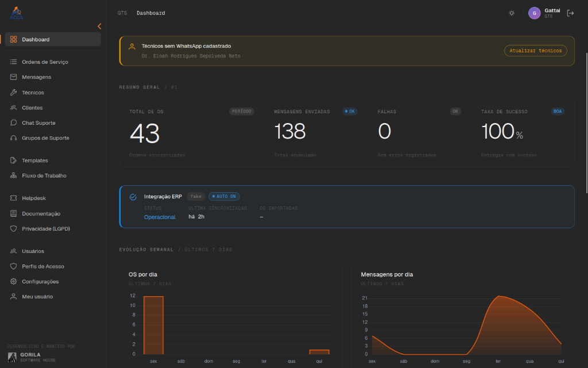588x368 pixels.
Task: Go to Mensagens section
Action: 53,77
